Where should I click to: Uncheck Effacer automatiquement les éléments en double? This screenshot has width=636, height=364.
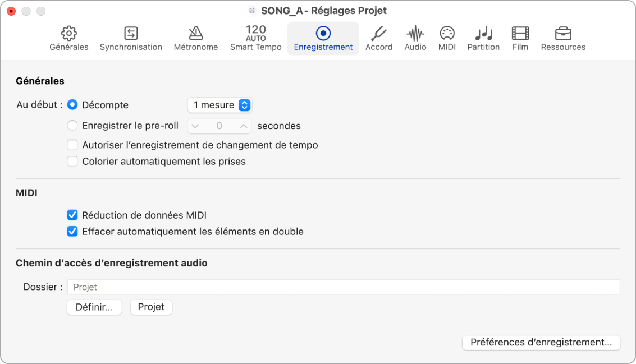click(72, 232)
